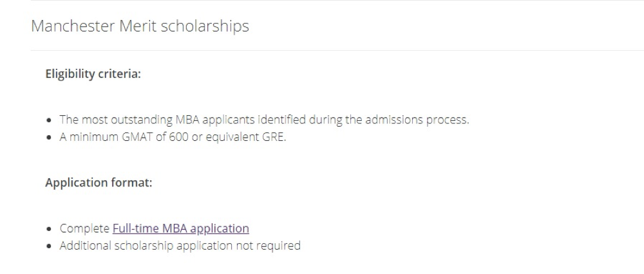Viewport: 644px width, 274px height.
Task: Click the word scholarships in the heading
Action: point(205,26)
